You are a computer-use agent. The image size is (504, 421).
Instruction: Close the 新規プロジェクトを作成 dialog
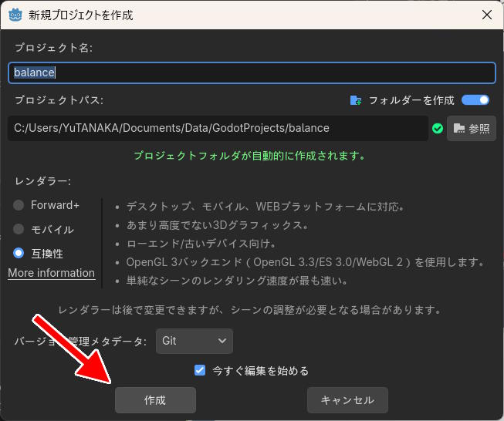(x=486, y=15)
